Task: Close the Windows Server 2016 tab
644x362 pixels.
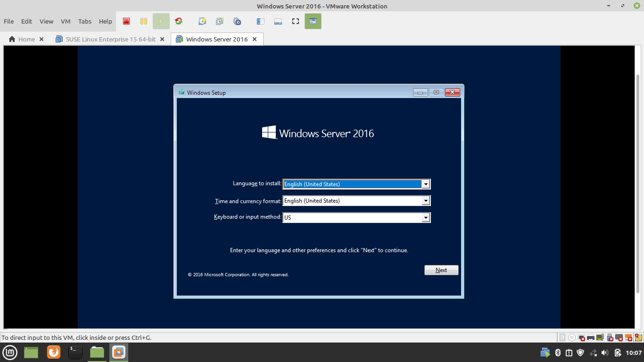Action: tap(255, 39)
